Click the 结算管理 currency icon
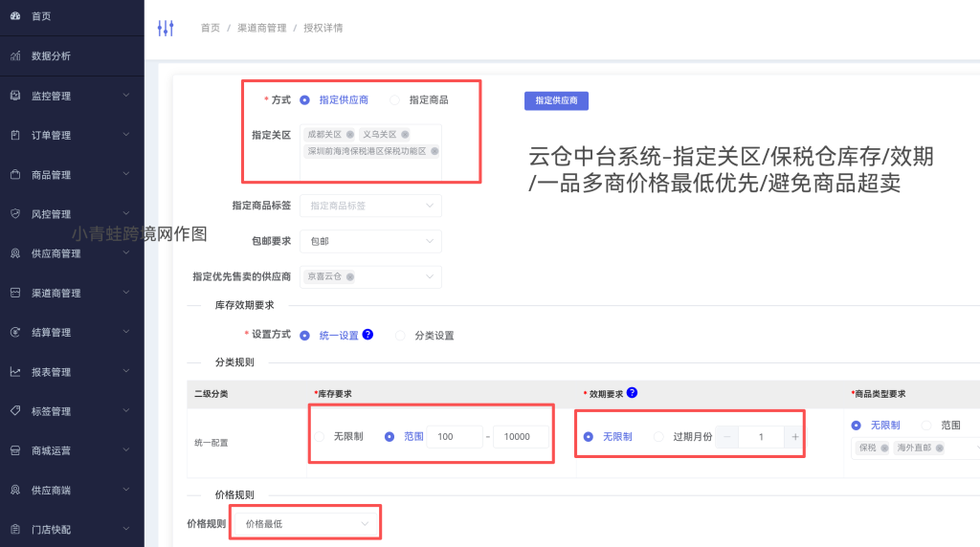Image resolution: width=980 pixels, height=547 pixels. pos(15,332)
